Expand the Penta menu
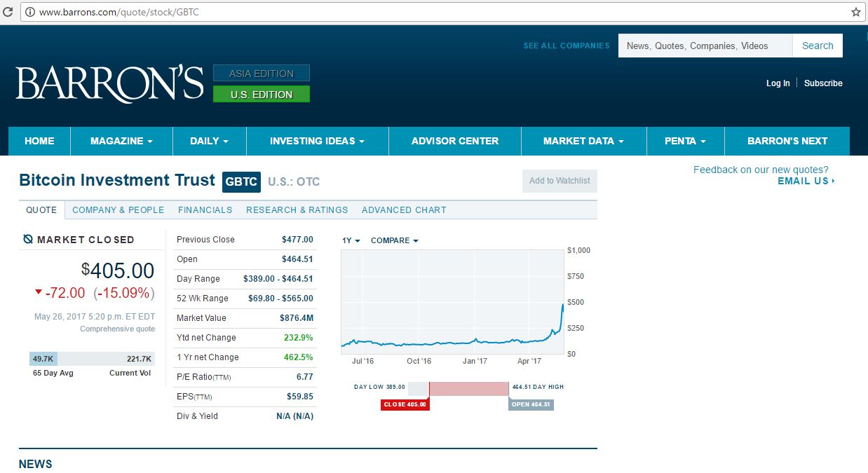Image resolution: width=868 pixels, height=473 pixels. (685, 141)
